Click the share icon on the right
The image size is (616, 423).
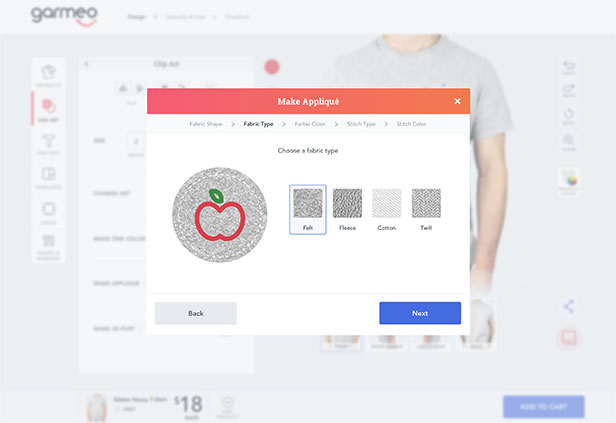(568, 306)
